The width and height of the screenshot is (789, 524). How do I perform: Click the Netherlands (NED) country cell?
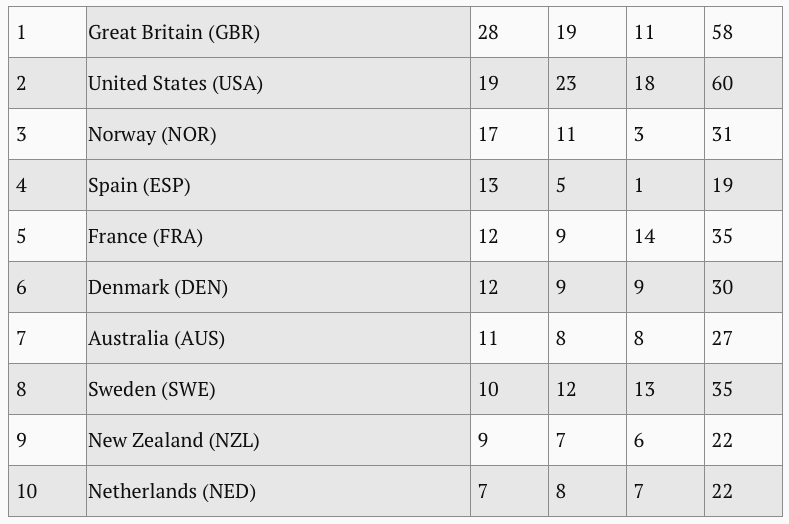pyautogui.click(x=278, y=491)
